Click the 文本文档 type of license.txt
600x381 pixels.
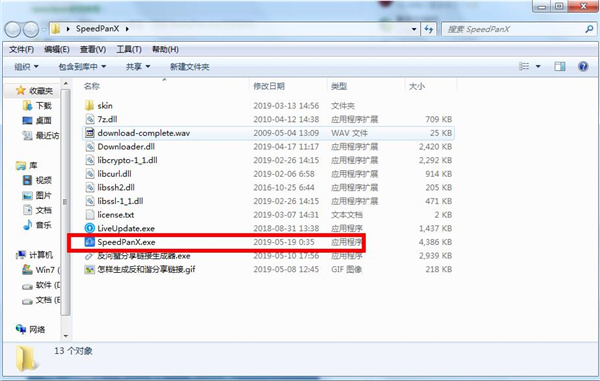coord(347,215)
